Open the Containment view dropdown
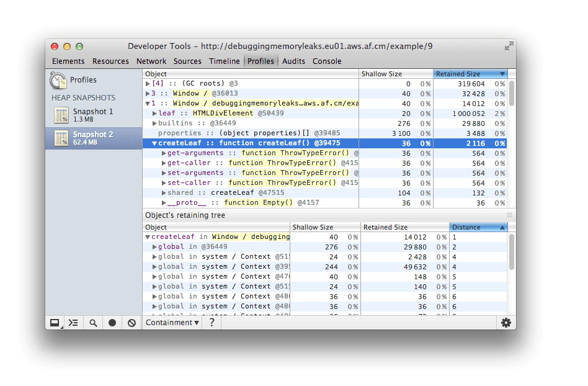This screenshot has height=386, width=588. pos(172,323)
